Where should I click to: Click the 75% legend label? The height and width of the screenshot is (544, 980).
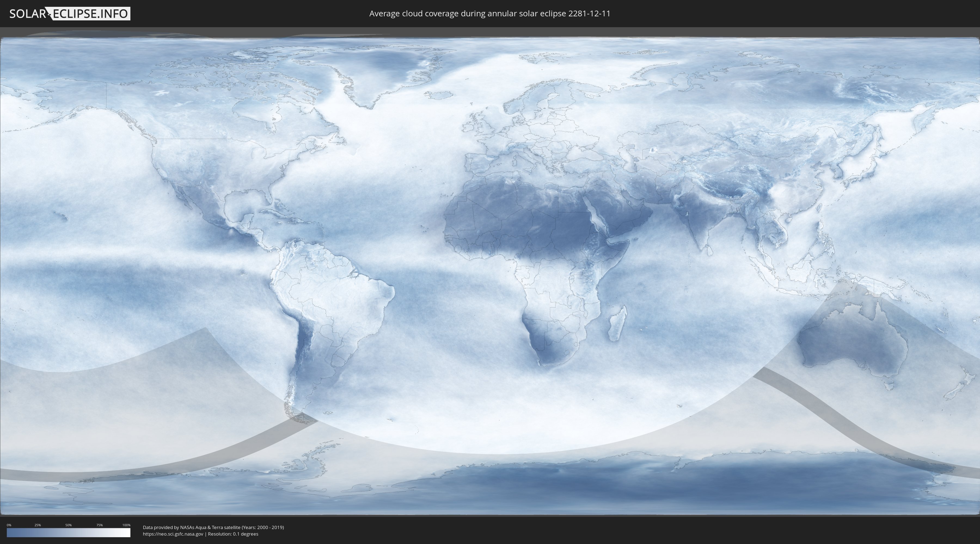tap(99, 525)
